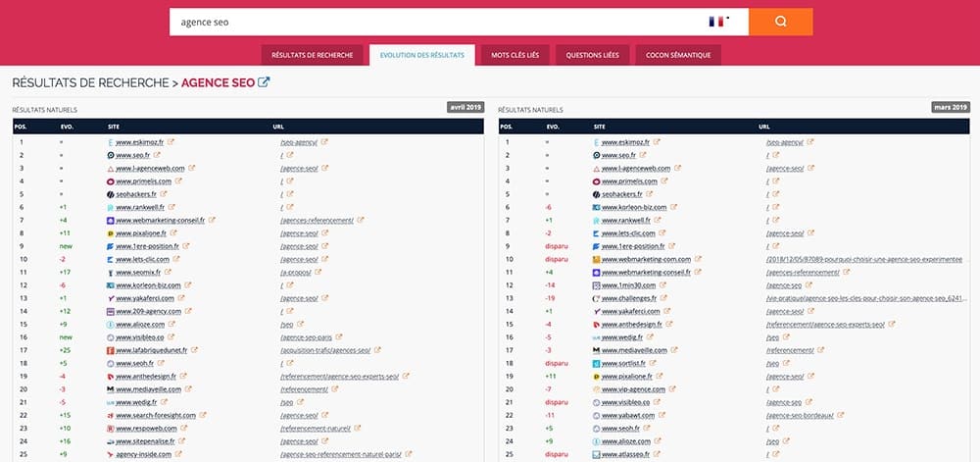Switch to Résultats de recherche tab
980x462 pixels.
pyautogui.click(x=312, y=55)
